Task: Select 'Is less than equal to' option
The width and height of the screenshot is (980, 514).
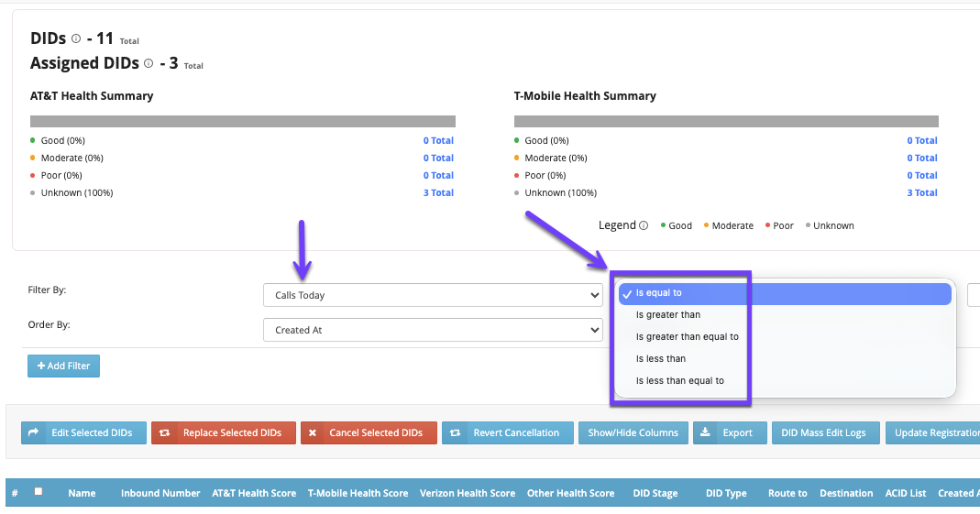Action: (679, 381)
